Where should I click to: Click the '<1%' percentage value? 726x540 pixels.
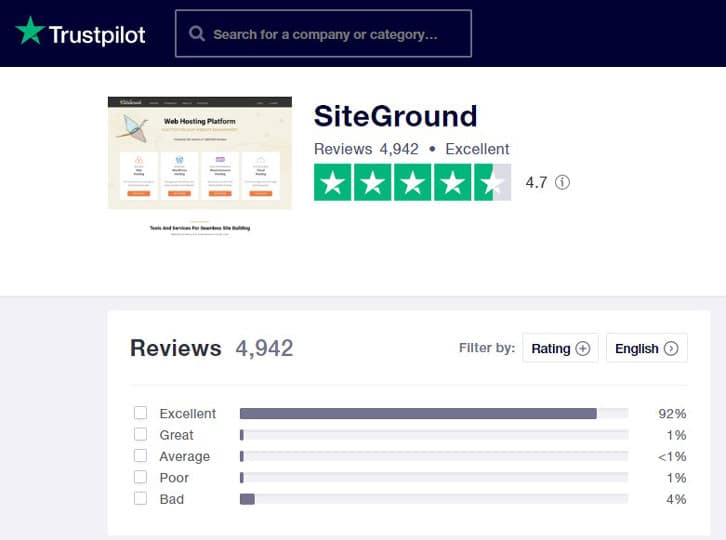pyautogui.click(x=672, y=457)
